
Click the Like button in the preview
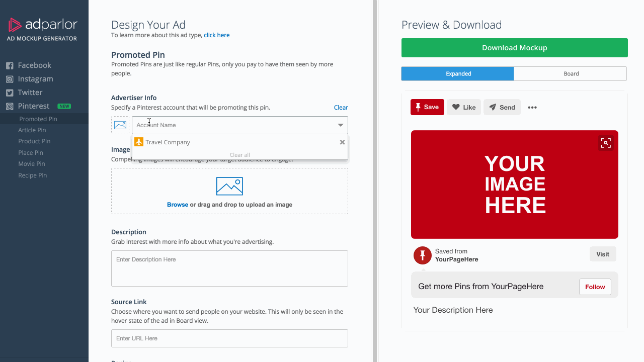463,107
